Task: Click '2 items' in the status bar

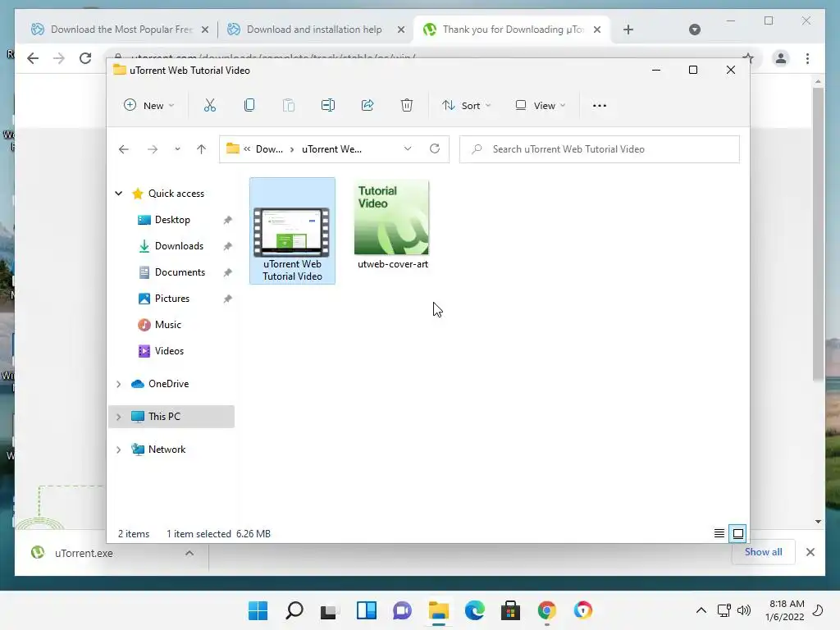Action: 134,533
